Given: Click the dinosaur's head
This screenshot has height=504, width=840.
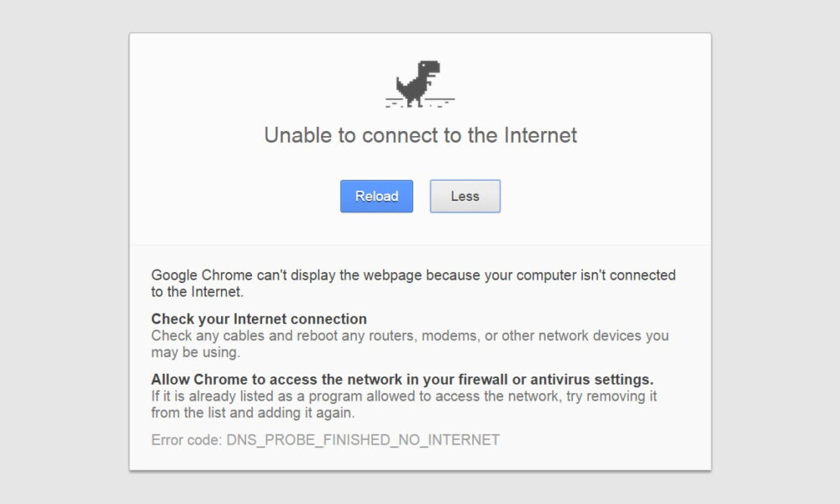Looking at the screenshot, I should (x=429, y=65).
